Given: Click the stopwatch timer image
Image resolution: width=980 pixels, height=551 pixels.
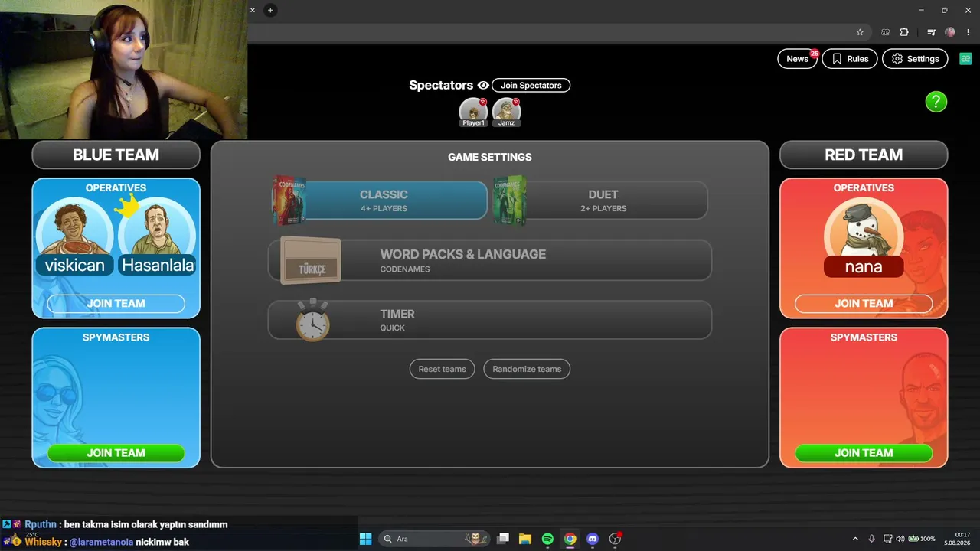Looking at the screenshot, I should (313, 321).
